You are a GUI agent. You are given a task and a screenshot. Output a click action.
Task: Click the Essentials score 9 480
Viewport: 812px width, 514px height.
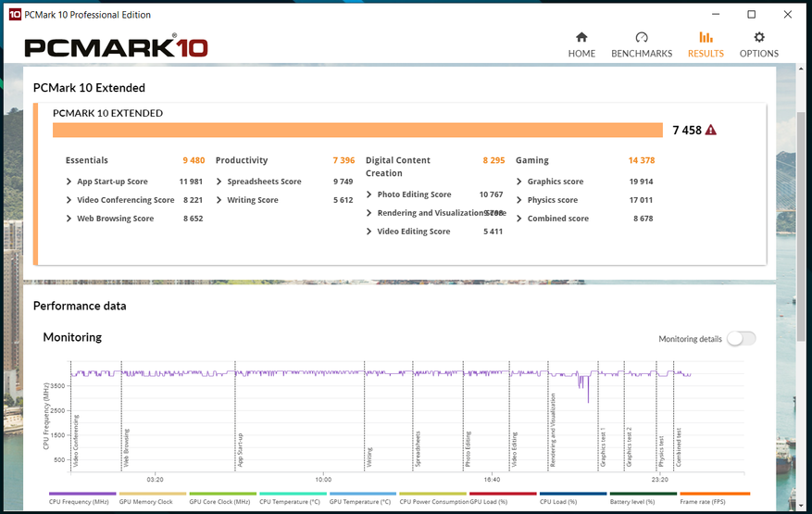tap(194, 160)
